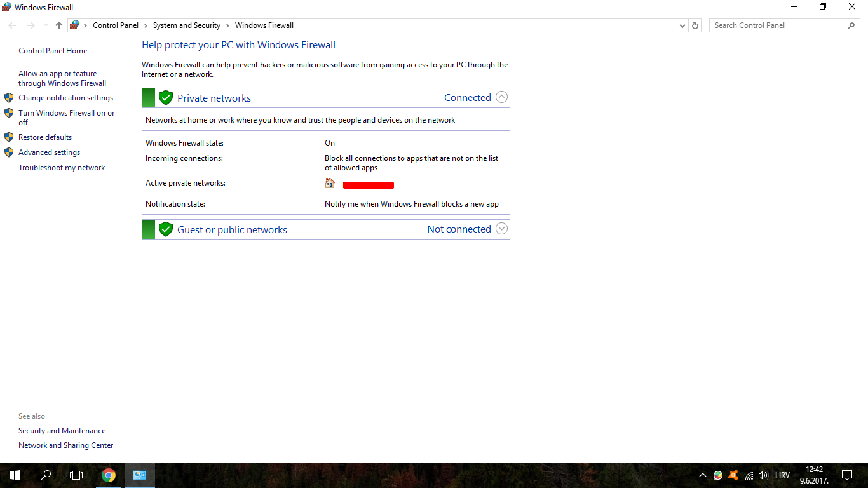The image size is (868, 488).
Task: Go up one level with Up arrow
Action: pyautogui.click(x=59, y=25)
